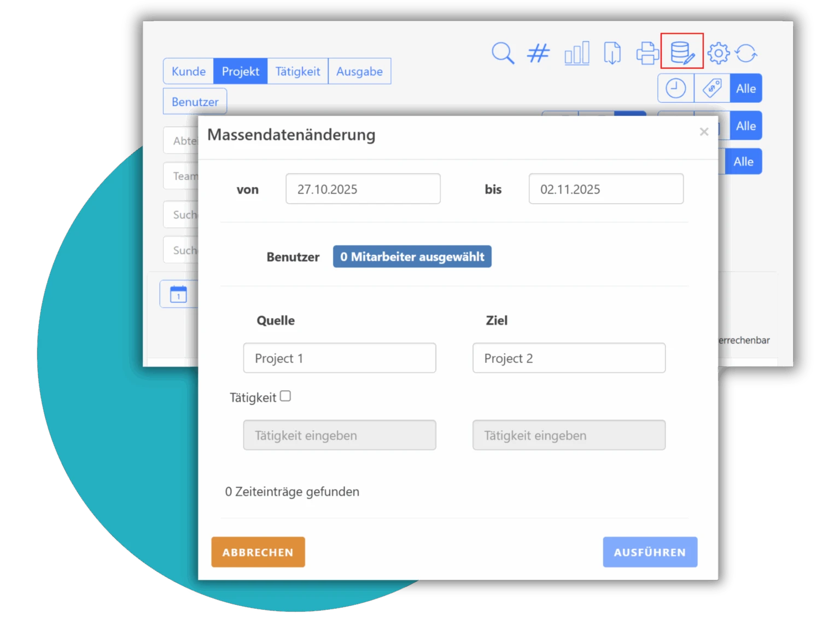The width and height of the screenshot is (840, 634).
Task: Click the calendar icon button
Action: coord(178,294)
